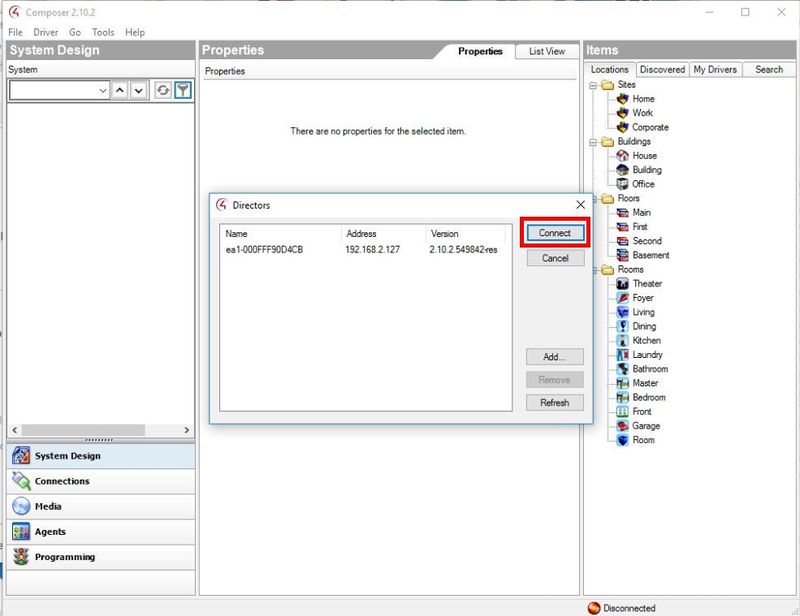Viewport: 800px width, 616px height.
Task: Select the Laundry room icon
Action: (x=622, y=355)
